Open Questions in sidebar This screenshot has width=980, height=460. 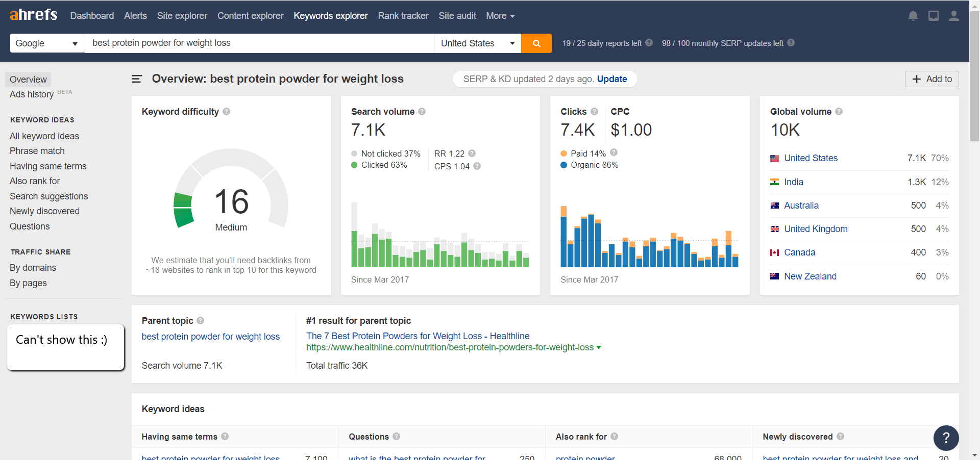[30, 226]
